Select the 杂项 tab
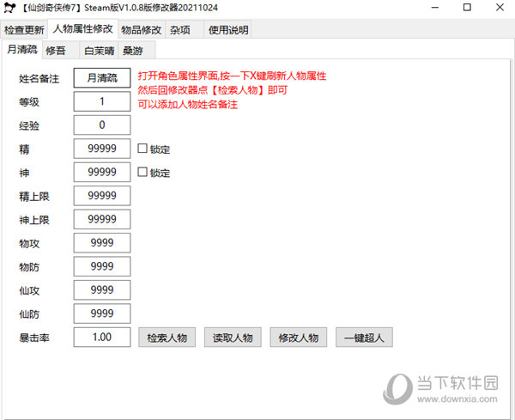The height and width of the screenshot is (420, 515). [x=185, y=30]
